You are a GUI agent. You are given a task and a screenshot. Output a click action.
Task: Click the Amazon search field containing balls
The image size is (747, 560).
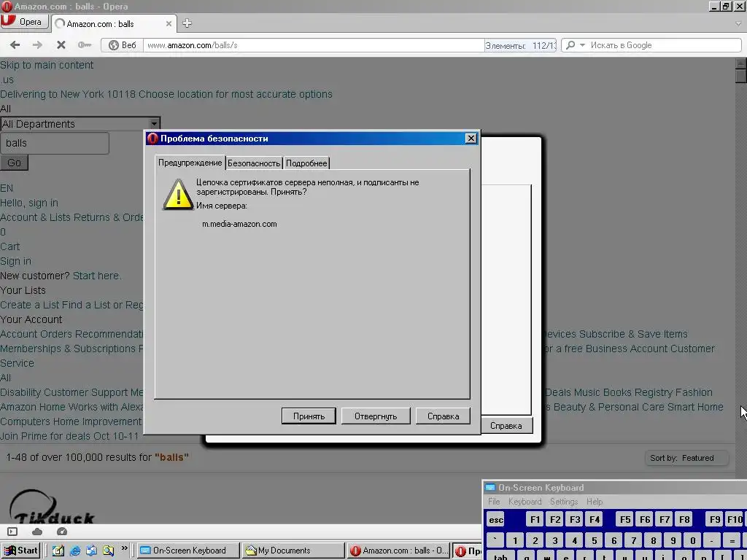[x=55, y=144]
